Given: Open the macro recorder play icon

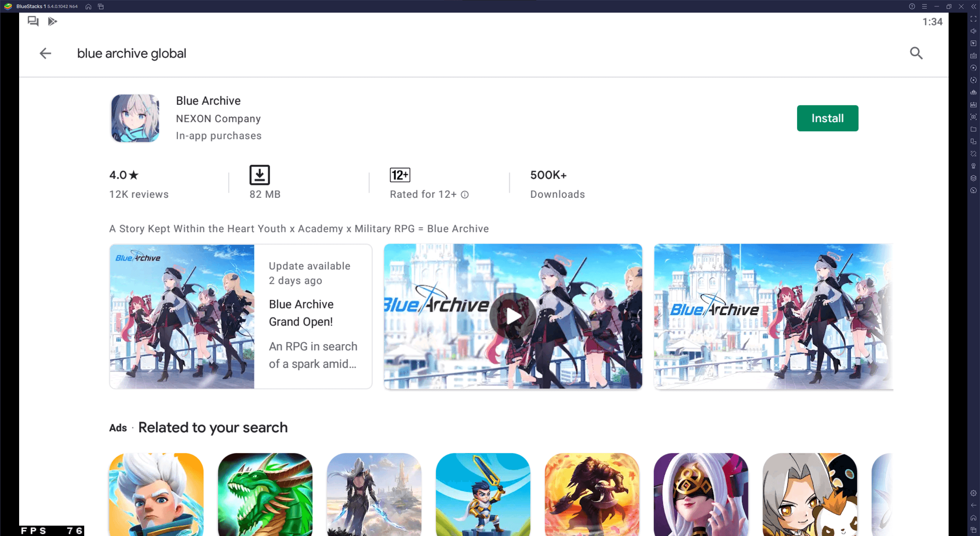Looking at the screenshot, I should pyautogui.click(x=973, y=68).
